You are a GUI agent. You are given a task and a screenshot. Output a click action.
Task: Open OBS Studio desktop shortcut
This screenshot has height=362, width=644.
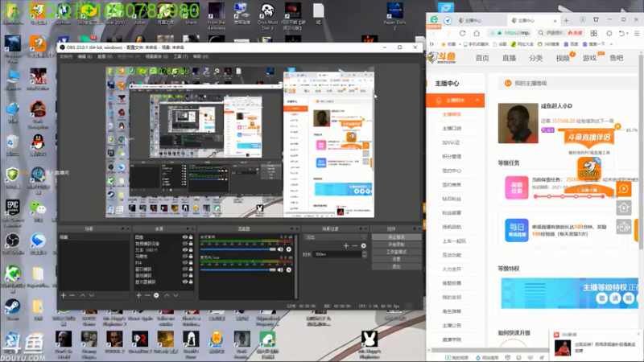coord(12,243)
